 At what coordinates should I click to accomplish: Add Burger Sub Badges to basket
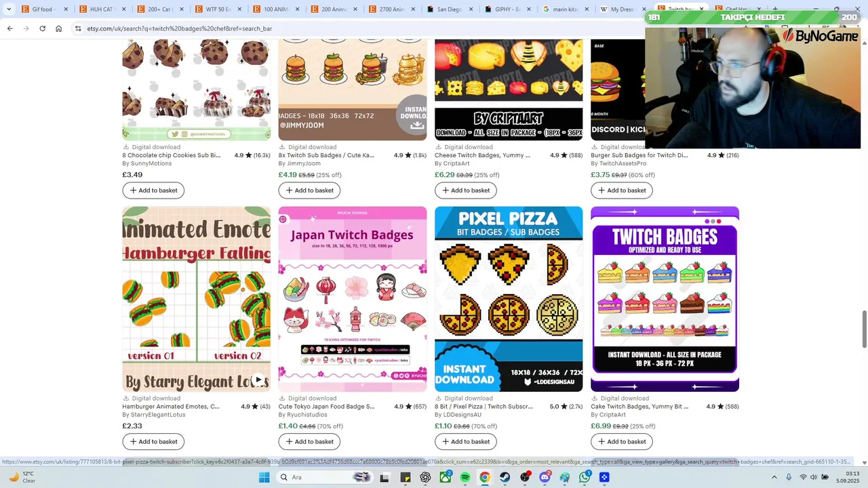621,190
